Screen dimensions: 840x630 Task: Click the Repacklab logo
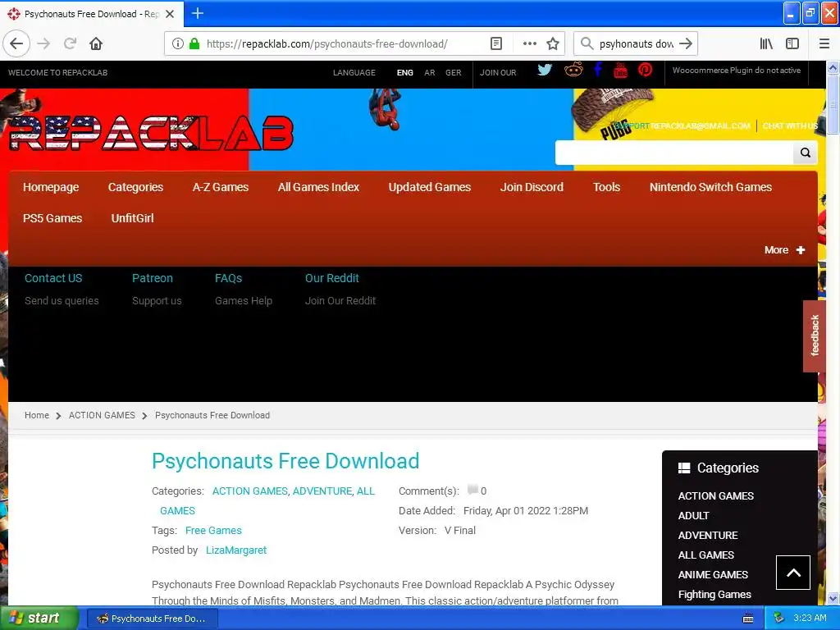151,132
